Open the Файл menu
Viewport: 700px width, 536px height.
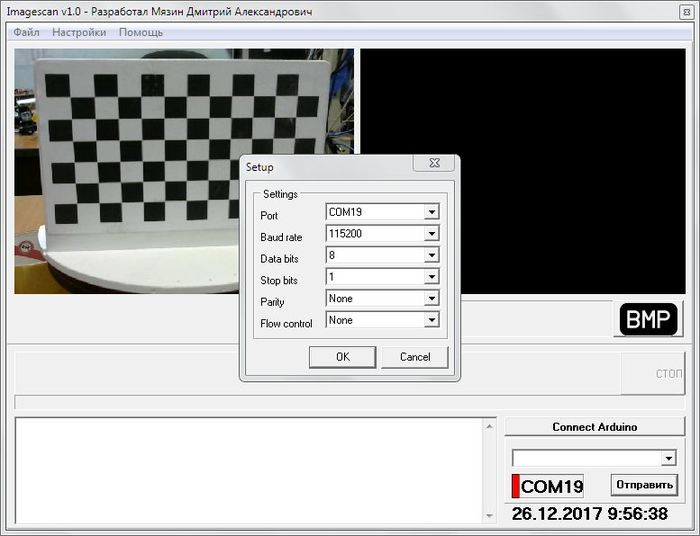(x=27, y=32)
